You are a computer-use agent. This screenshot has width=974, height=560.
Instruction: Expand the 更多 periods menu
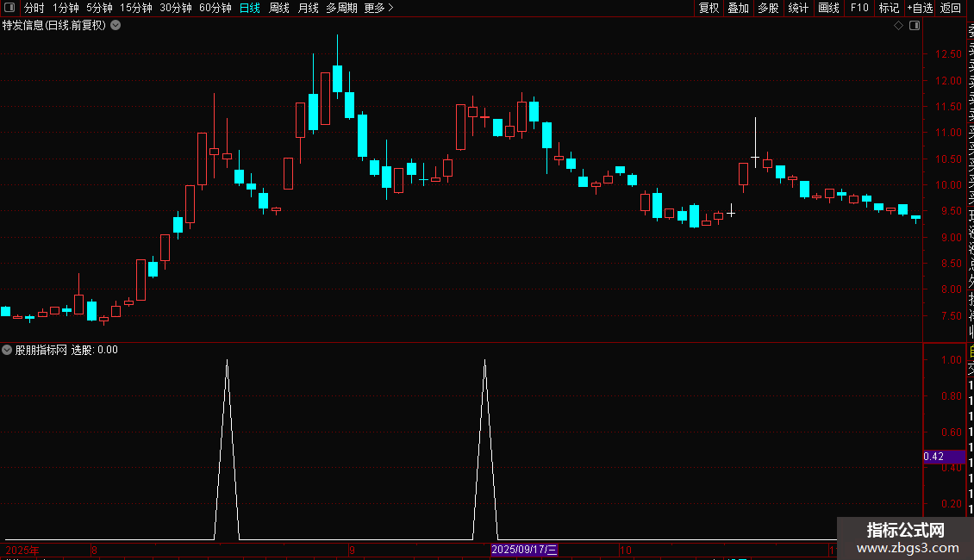379,8
